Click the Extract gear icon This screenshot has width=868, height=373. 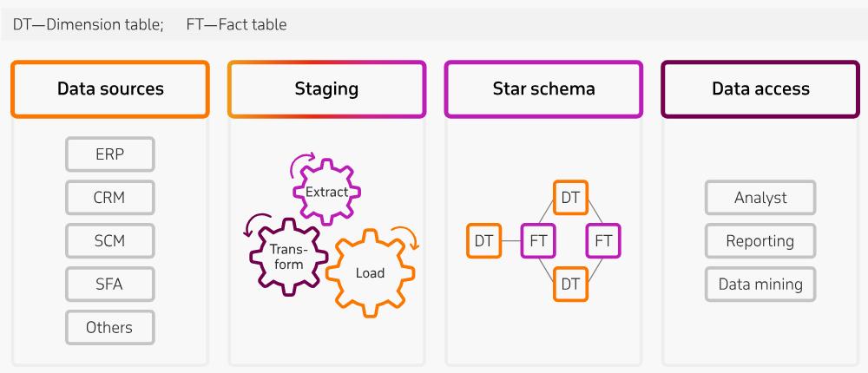[x=325, y=192]
